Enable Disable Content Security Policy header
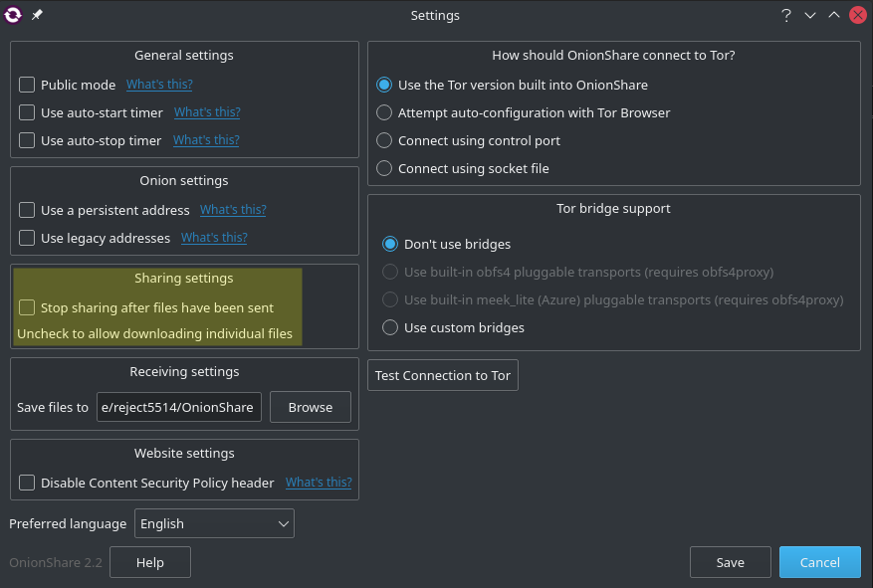This screenshot has width=873, height=588. tap(27, 483)
